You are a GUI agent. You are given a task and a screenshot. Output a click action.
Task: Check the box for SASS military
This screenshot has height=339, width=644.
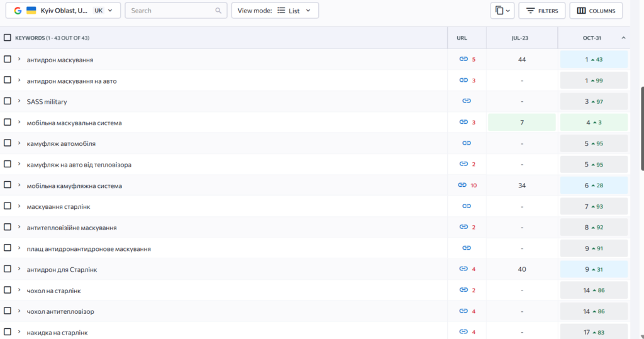click(x=8, y=101)
